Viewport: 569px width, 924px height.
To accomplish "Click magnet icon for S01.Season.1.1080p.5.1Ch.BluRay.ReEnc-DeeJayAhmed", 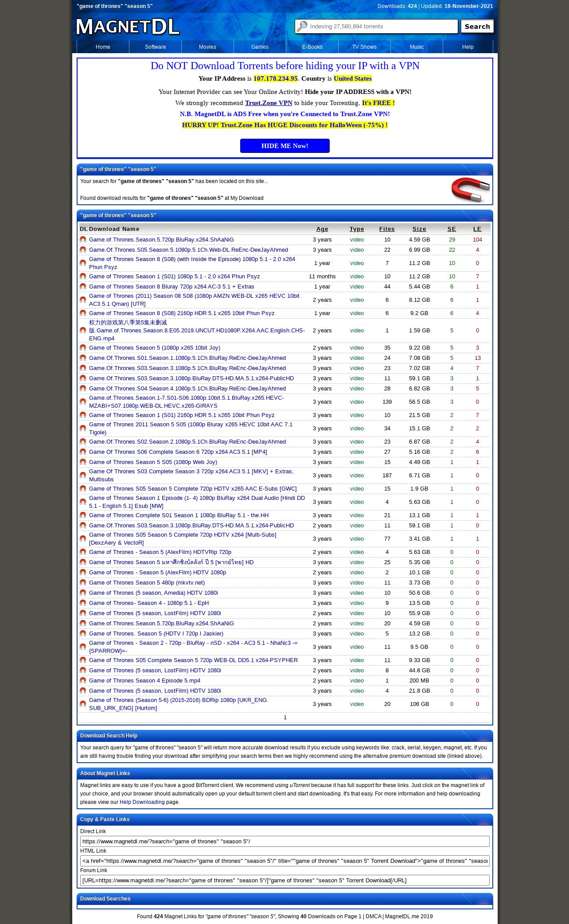I will click(x=83, y=358).
